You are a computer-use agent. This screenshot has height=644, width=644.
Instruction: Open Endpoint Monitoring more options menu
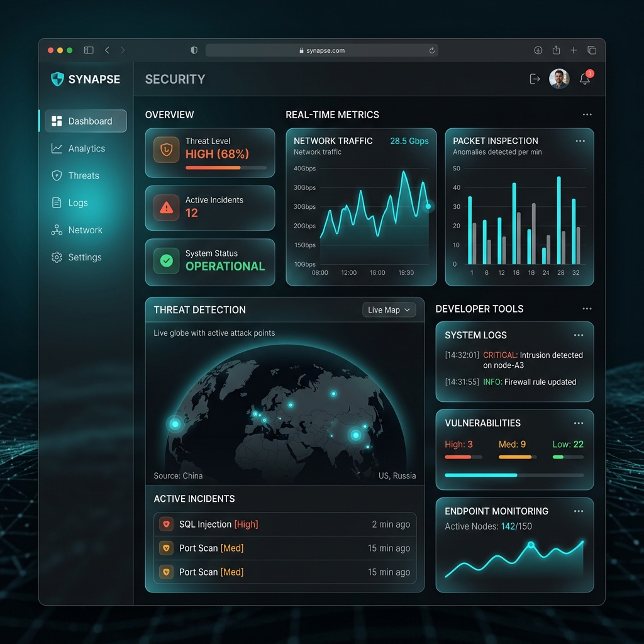579,511
